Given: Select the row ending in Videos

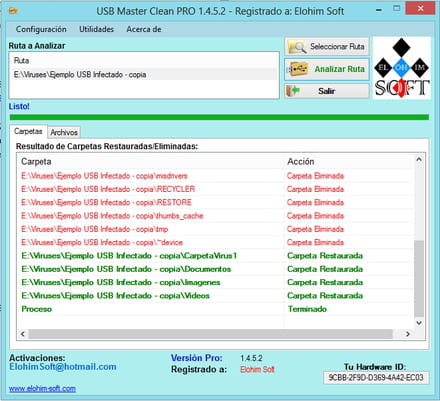Looking at the screenshot, I should [216, 296].
